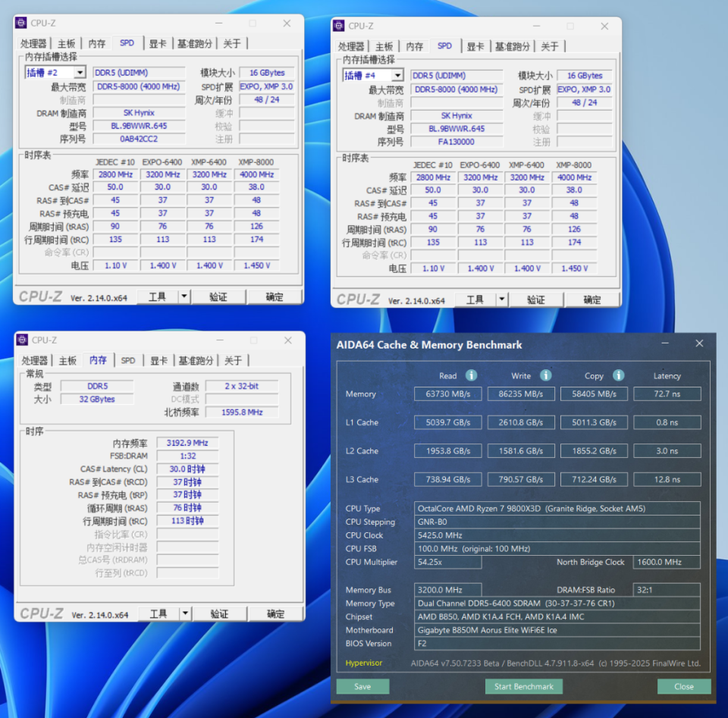728x718 pixels.
Task: Click the L3 Cache write value 790.57 GB/s
Action: point(521,479)
